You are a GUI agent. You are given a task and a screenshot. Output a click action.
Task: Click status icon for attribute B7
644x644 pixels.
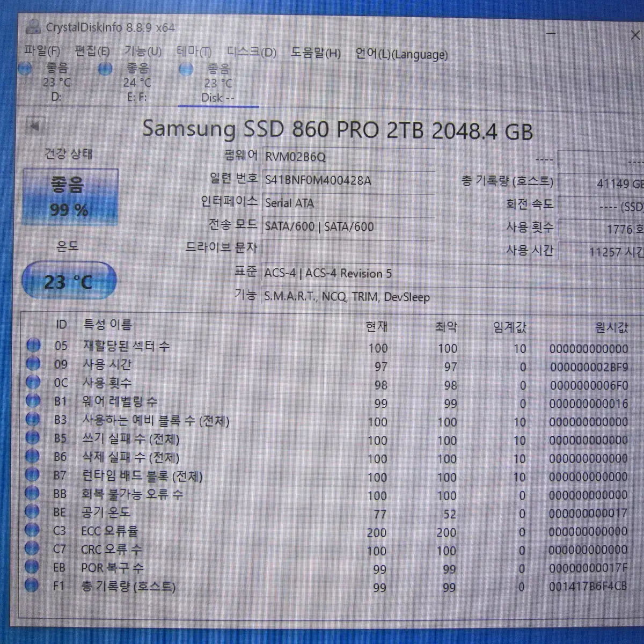tap(33, 474)
